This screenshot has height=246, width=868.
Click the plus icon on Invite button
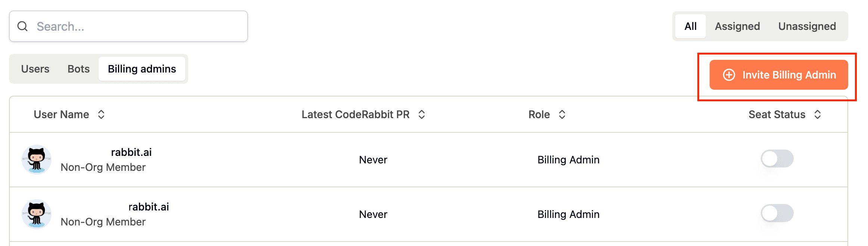pos(729,75)
